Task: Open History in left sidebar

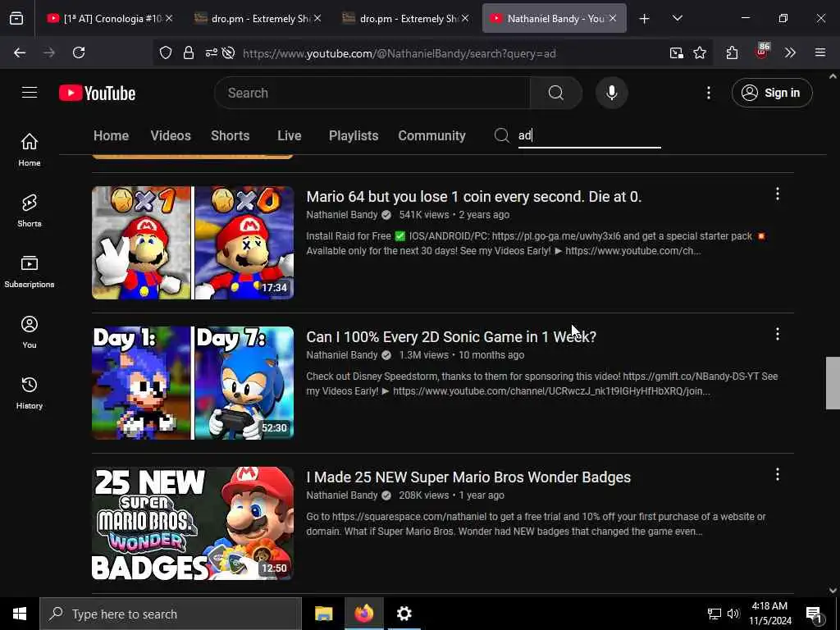Action: click(30, 393)
